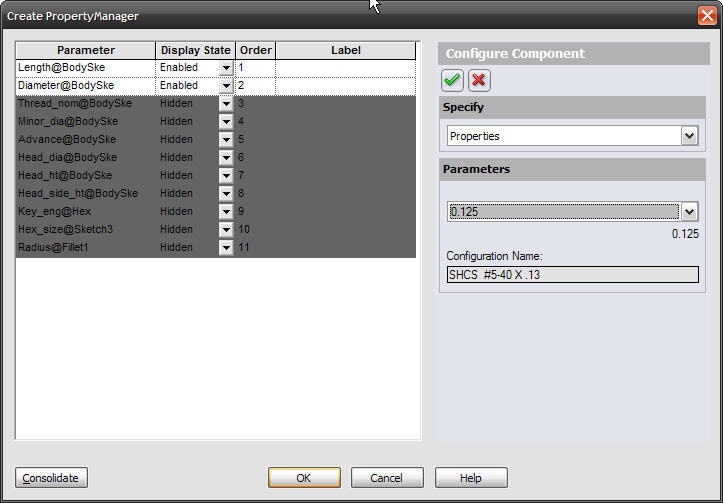Select the Hex_size@Sketch3 parameter
723x503 pixels.
(x=86, y=230)
